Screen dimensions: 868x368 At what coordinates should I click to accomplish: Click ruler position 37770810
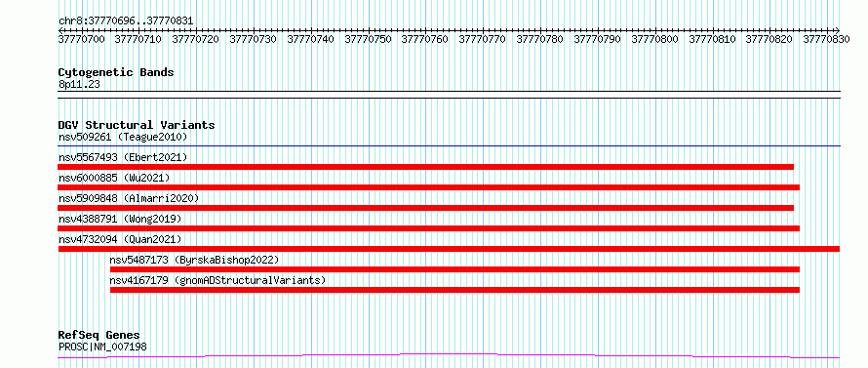pos(713,39)
